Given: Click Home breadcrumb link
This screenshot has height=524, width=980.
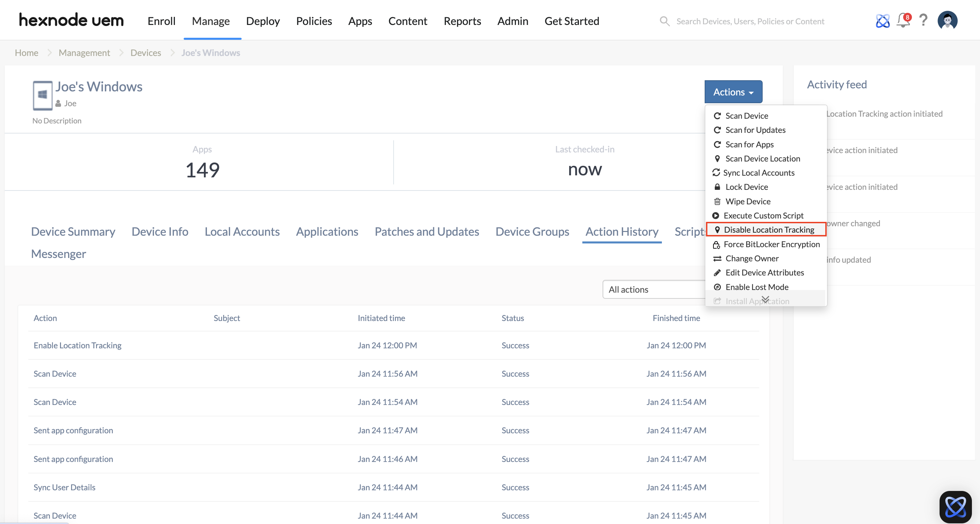Looking at the screenshot, I should point(27,53).
